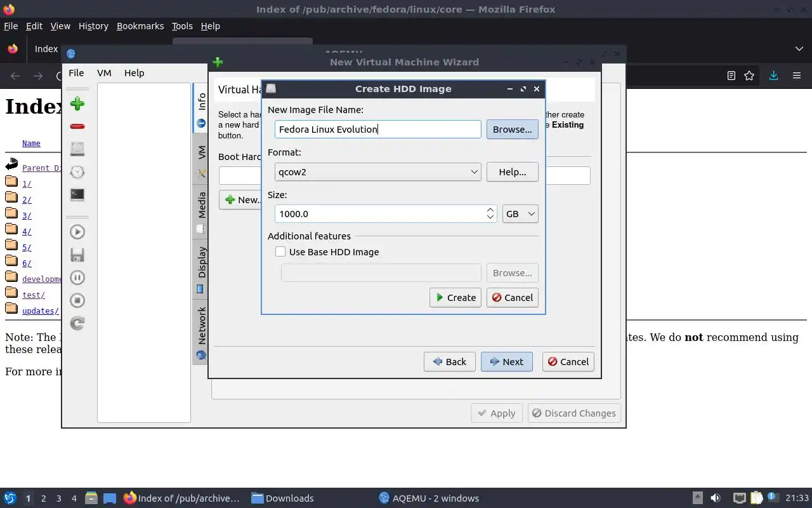Open the Firefox Help menu

pyautogui.click(x=210, y=26)
